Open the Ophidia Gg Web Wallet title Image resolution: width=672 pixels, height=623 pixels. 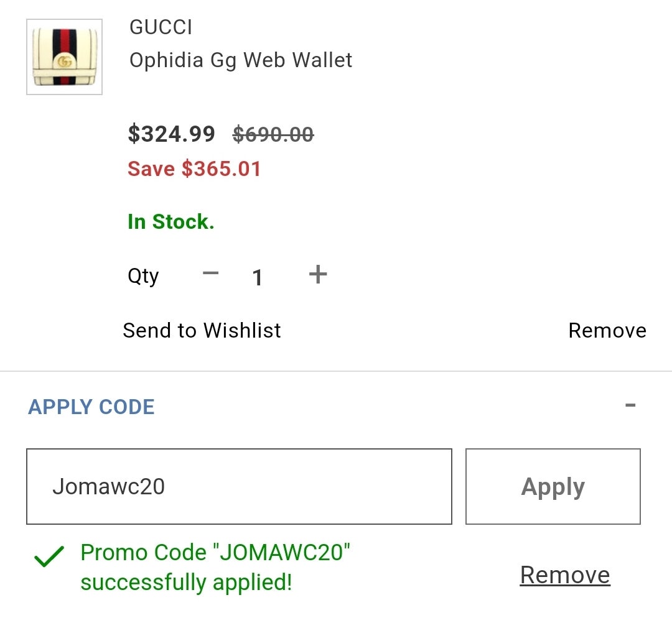(241, 60)
